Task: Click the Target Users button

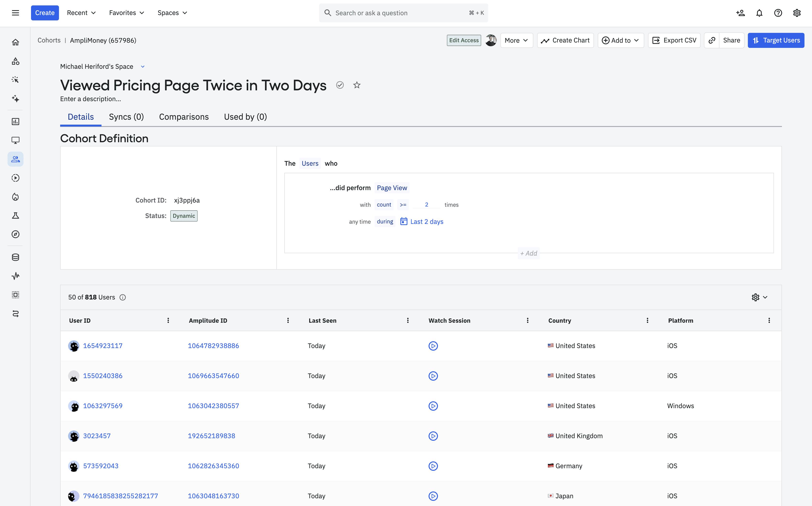Action: (x=776, y=41)
